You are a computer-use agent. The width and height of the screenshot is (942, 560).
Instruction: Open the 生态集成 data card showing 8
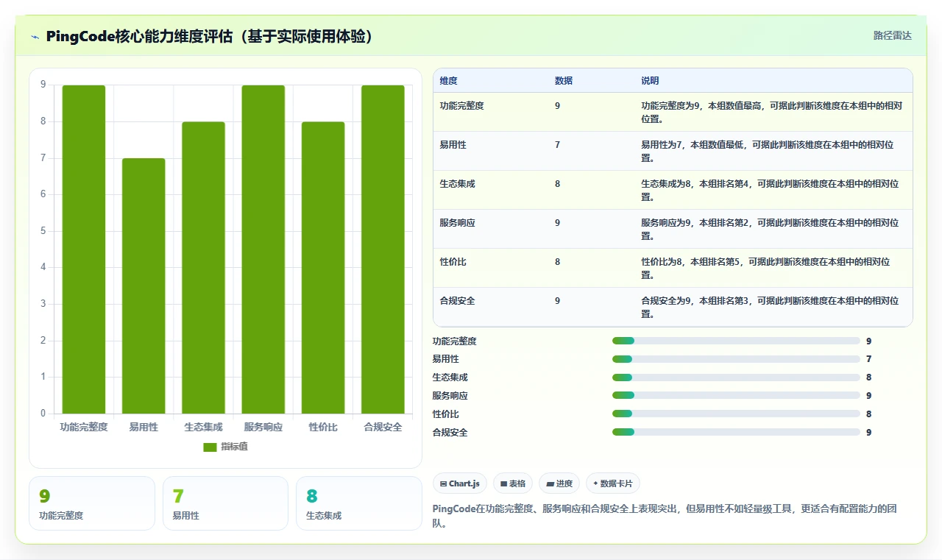coord(359,503)
